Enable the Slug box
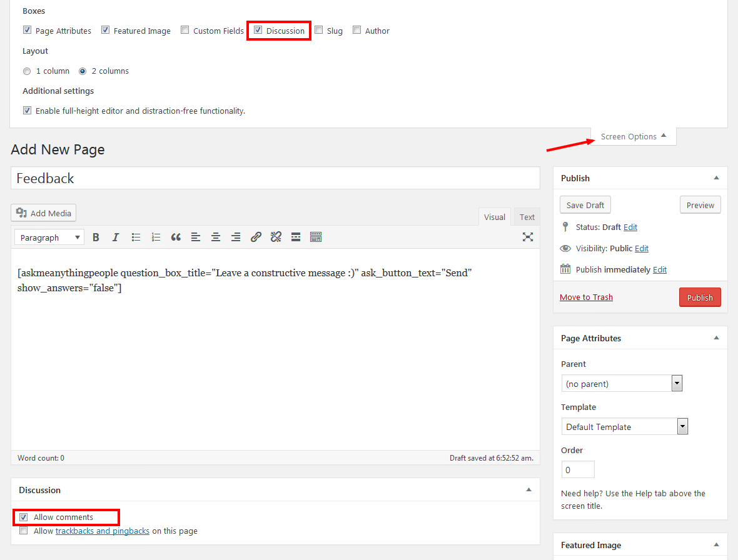Image resolution: width=738 pixels, height=560 pixels. [x=318, y=30]
